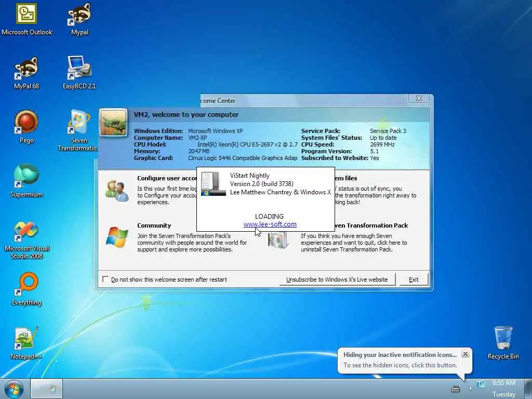
Task: Close the Welcome Center window
Action: [x=419, y=98]
